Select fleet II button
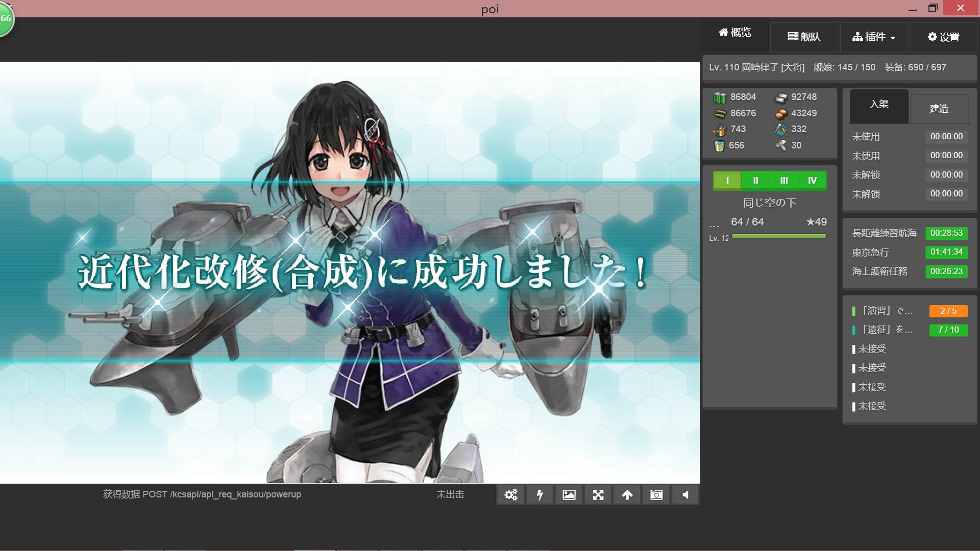This screenshot has width=980, height=551. point(755,181)
